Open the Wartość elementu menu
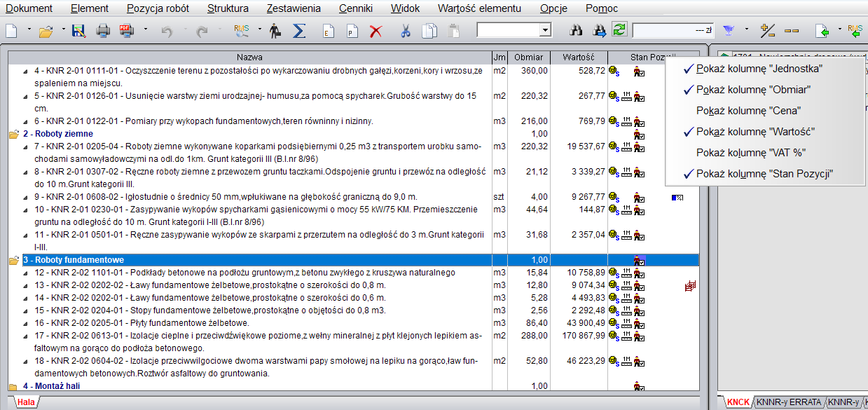Viewport: 868px width, 410px height. pos(479,8)
